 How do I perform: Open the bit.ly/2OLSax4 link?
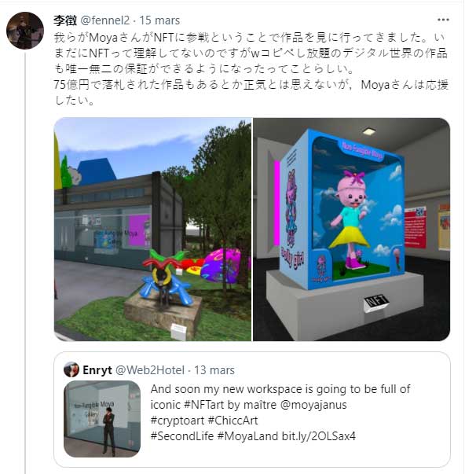pos(318,436)
